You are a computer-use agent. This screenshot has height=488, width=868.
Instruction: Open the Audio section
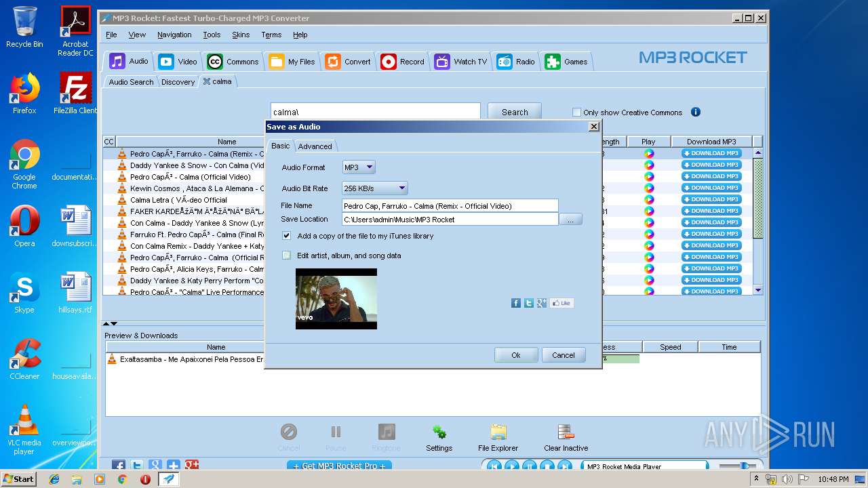pos(129,61)
